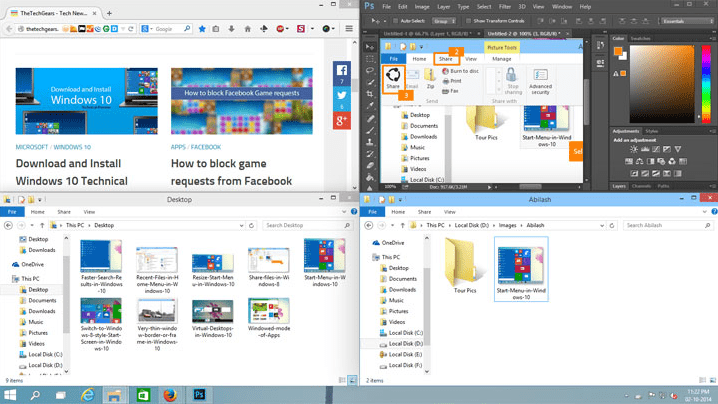Viewport: 718px width, 404px height.
Task: Toggle Show Transform Controls checkbox
Action: (467, 20)
